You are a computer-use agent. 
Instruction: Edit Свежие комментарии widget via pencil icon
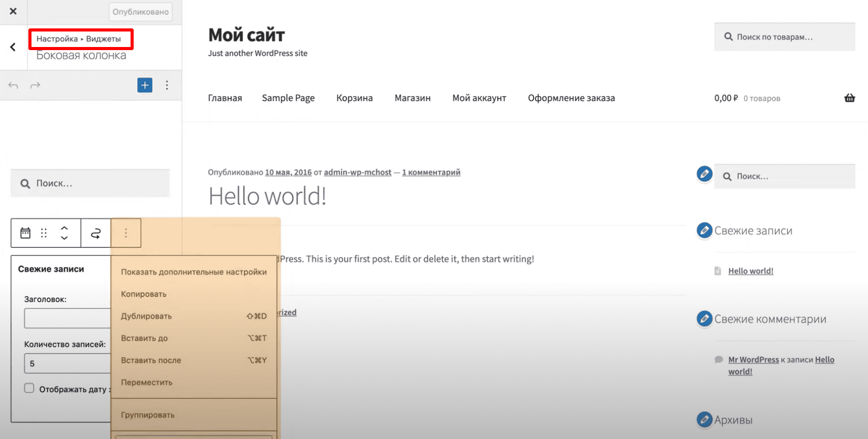click(x=704, y=319)
